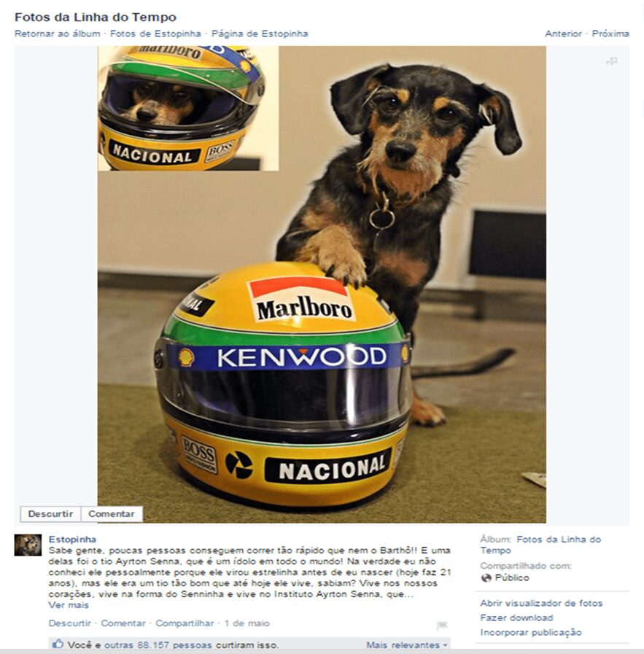Open Estopinha's profile picture thumbnail

[x=28, y=545]
